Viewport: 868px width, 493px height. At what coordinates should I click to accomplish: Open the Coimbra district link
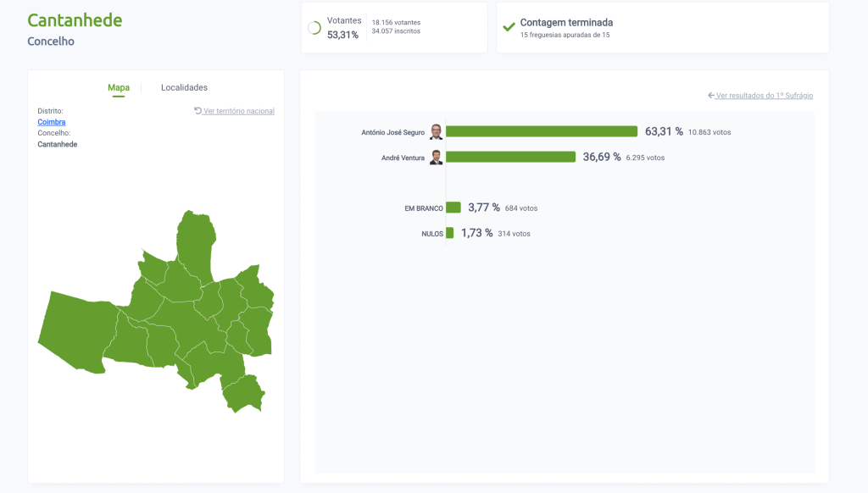52,122
